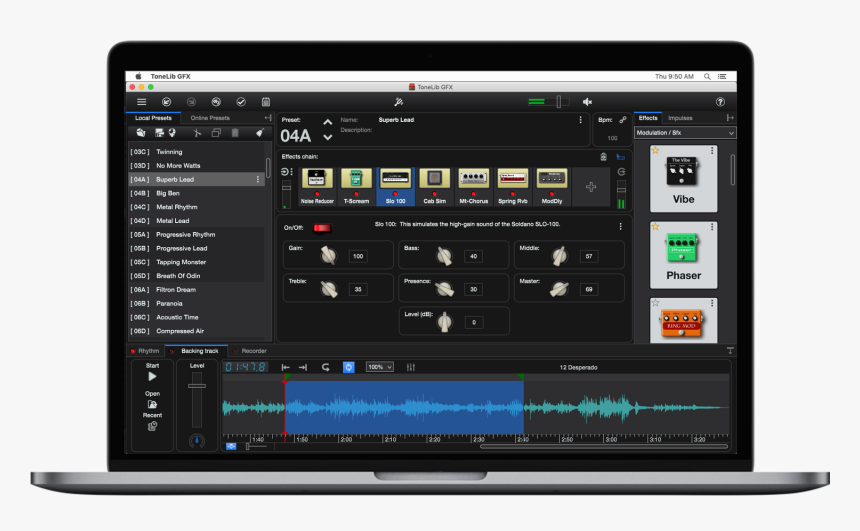Click the cut scissors icon above preset list
Screen dimensions: 860x531
[197, 133]
